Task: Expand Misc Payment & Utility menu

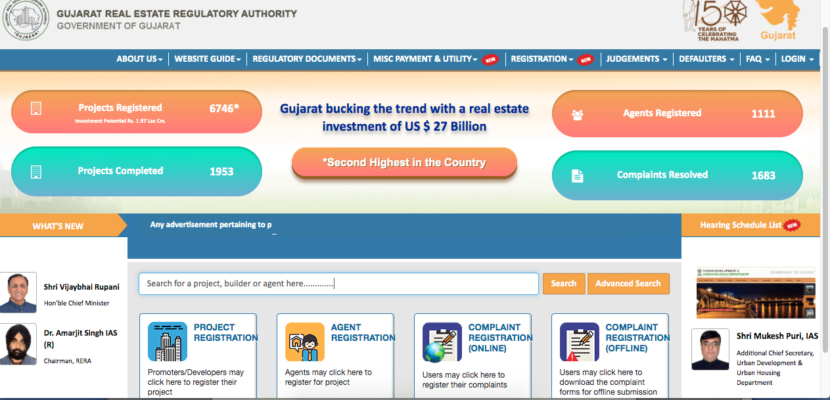Action: pos(425,59)
